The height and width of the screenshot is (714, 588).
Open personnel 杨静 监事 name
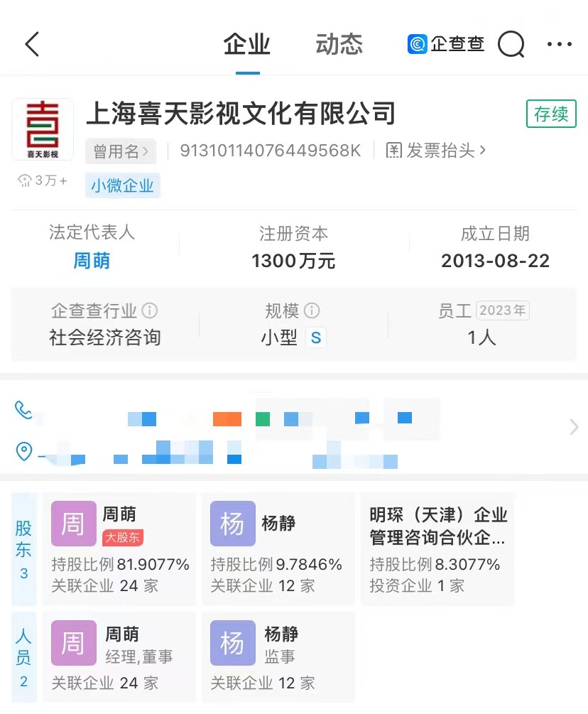click(x=281, y=634)
